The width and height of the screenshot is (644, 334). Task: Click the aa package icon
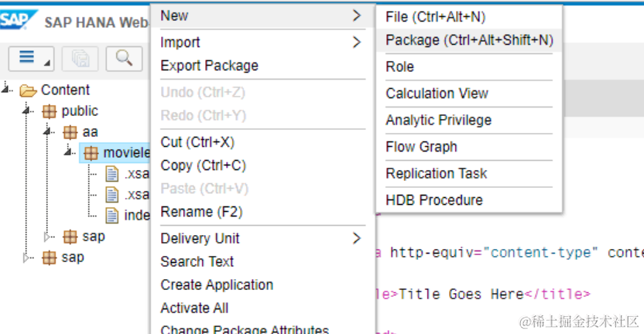coord(71,132)
